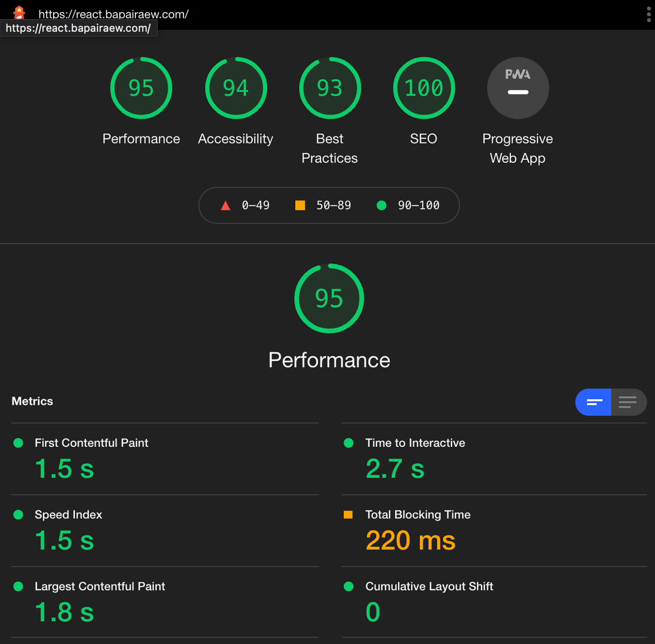Click the Total Blocking Time orange indicator
Viewport: 655px width, 644px height.
click(x=349, y=514)
